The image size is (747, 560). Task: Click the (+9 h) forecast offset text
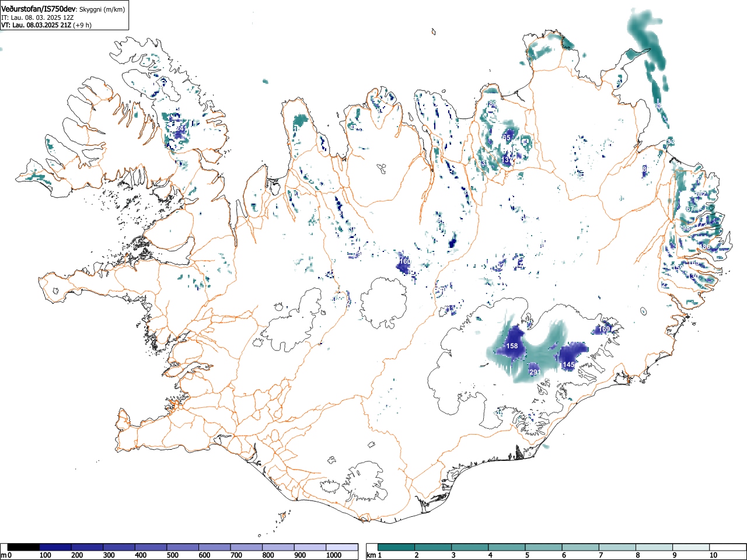(x=82, y=25)
